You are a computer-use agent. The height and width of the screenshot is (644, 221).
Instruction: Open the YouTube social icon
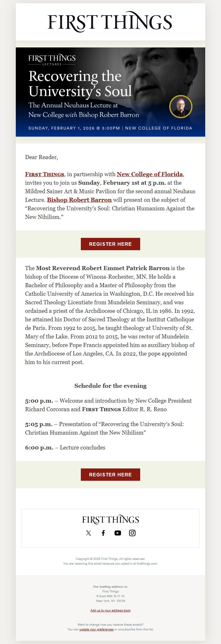[x=118, y=533]
